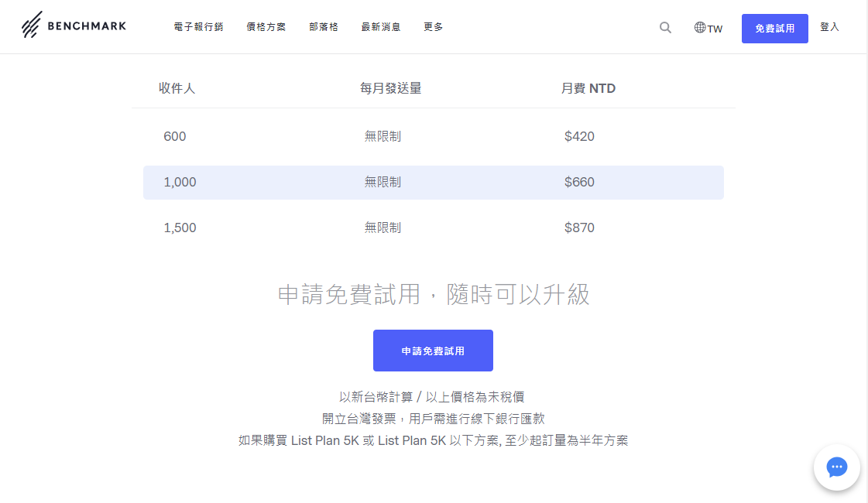This screenshot has height=503, width=868.
Task: Expand the 更多 menu
Action: (434, 27)
